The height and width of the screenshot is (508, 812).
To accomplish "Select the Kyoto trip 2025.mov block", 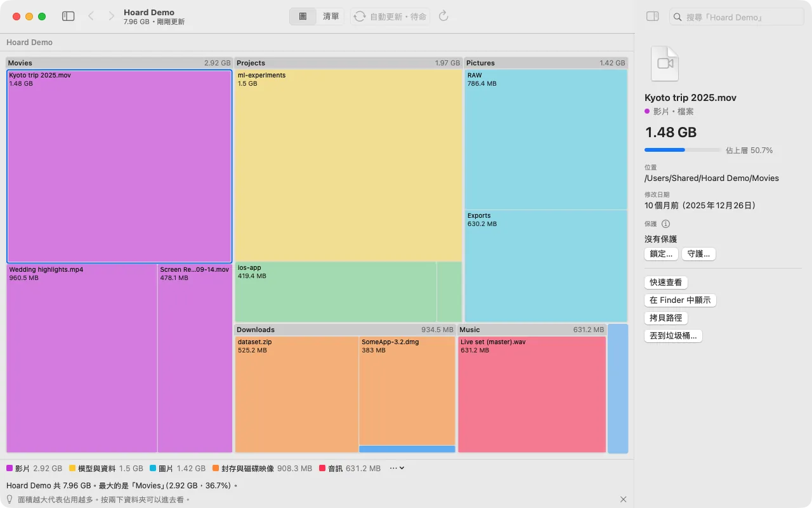I will pyautogui.click(x=119, y=166).
